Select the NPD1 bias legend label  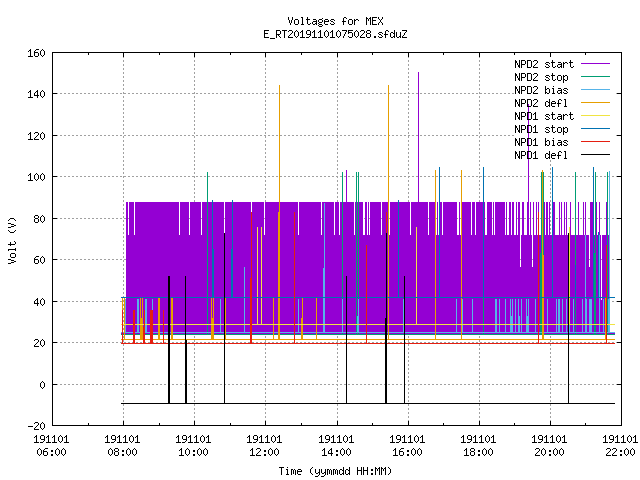tap(541, 142)
